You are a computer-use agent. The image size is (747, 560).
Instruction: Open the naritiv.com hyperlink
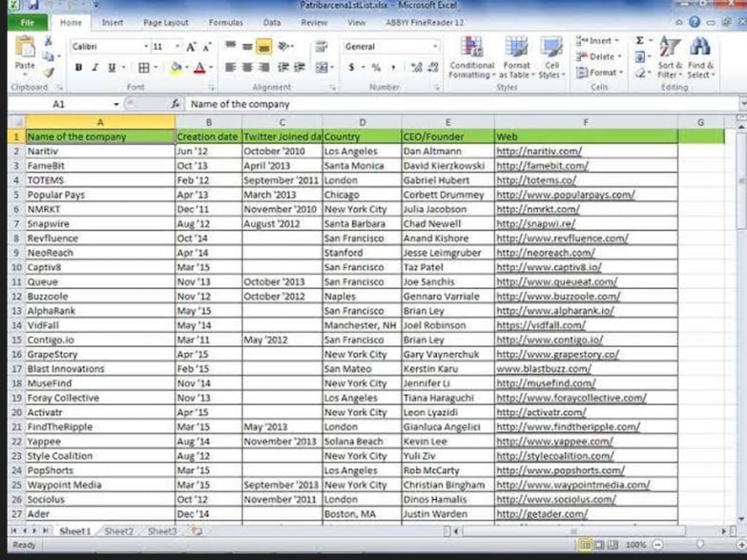point(539,152)
